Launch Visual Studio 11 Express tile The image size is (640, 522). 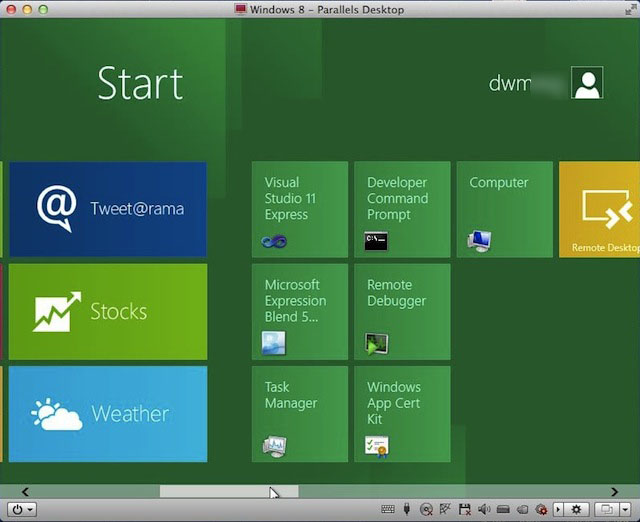pos(300,209)
